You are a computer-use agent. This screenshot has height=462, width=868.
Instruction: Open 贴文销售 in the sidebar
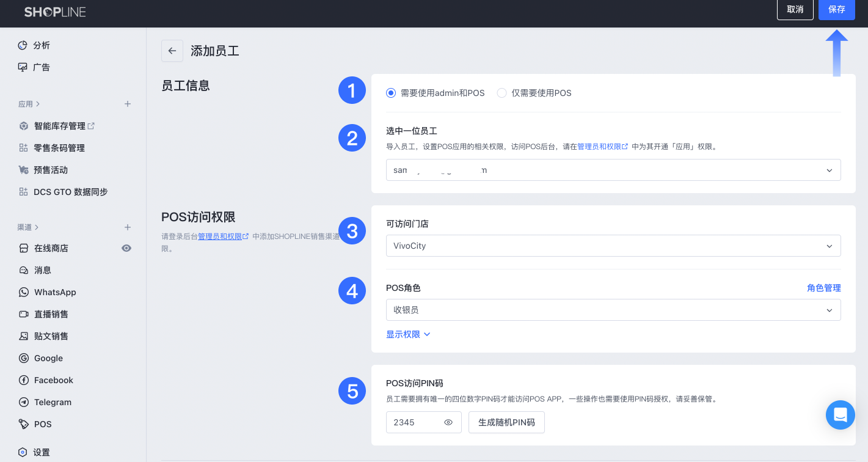pyautogui.click(x=51, y=336)
